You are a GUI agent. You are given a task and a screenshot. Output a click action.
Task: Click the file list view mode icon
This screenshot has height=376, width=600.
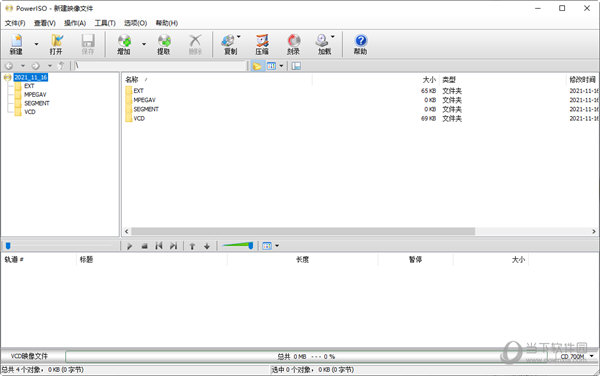[x=271, y=66]
